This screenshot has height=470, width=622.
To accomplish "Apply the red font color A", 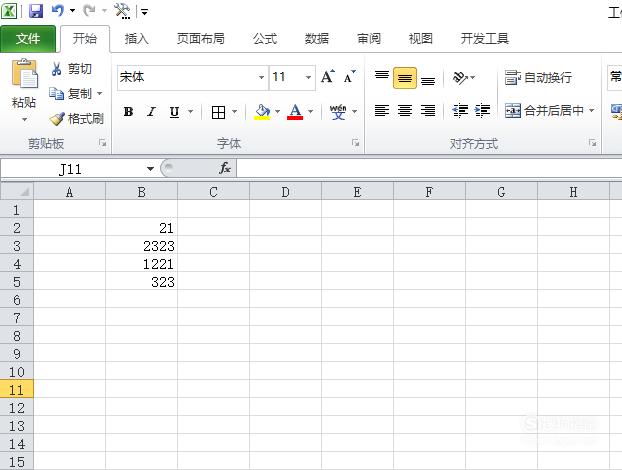I will click(x=295, y=112).
